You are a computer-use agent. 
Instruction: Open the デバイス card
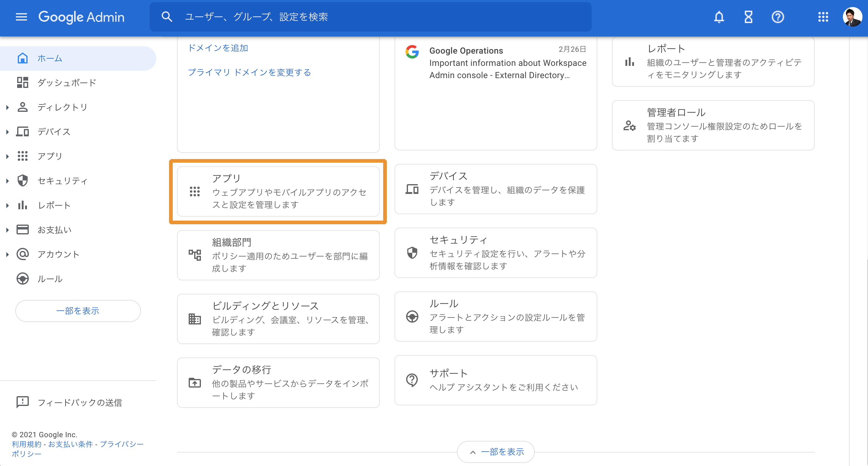[x=496, y=189]
